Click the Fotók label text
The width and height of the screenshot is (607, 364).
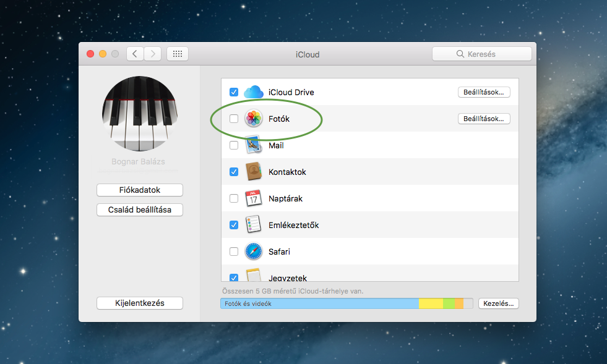(279, 119)
